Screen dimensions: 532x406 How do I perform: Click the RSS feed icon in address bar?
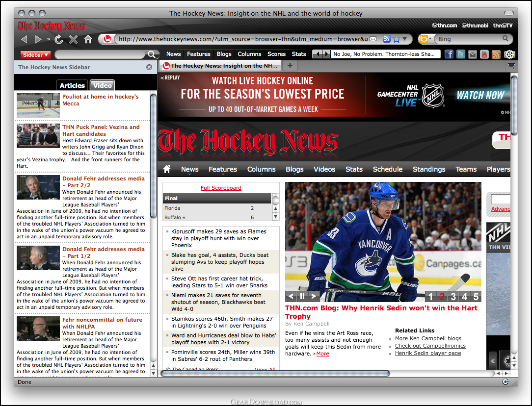click(x=386, y=39)
